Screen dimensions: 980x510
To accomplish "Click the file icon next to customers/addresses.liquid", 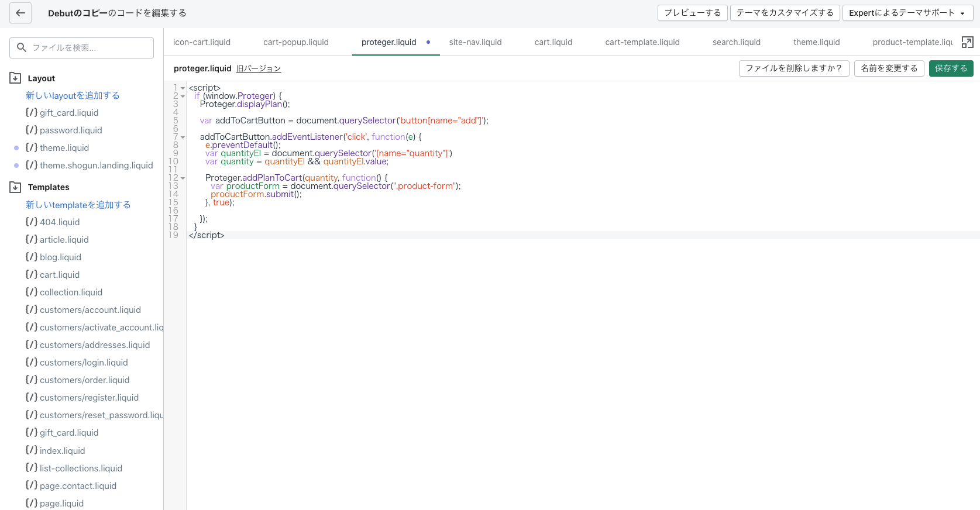I will pos(32,344).
